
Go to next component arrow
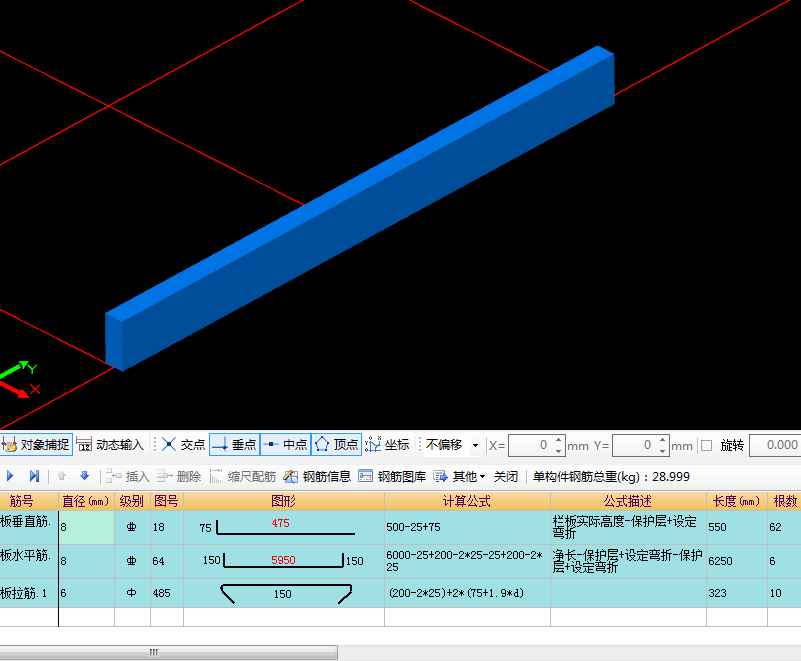[10, 476]
